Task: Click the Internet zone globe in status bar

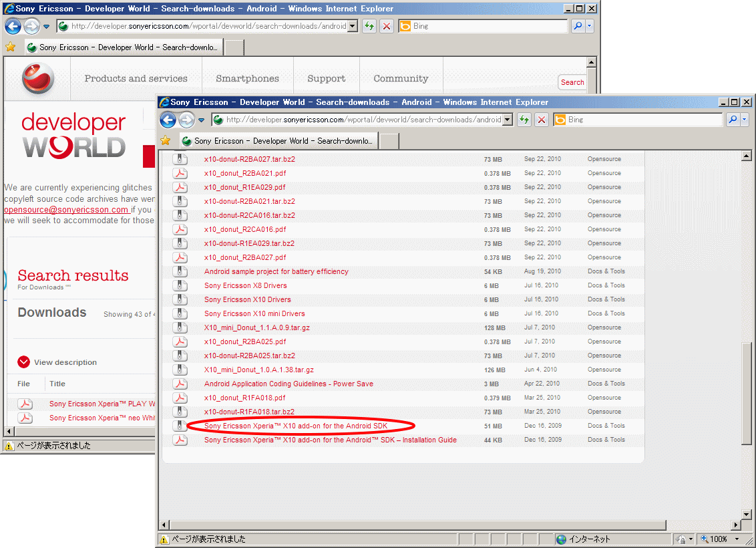Action: (x=561, y=539)
